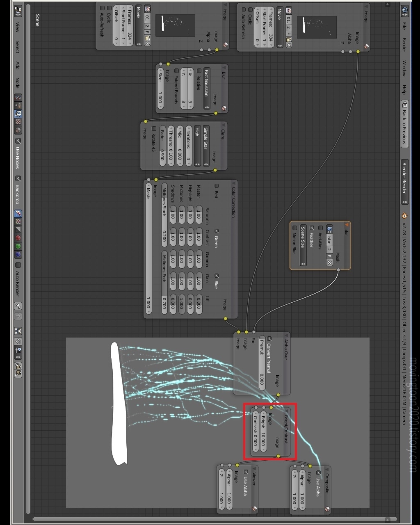Click Size field on Blur node
Image resolution: width=420 pixels, height=525 pixels.
160,88
